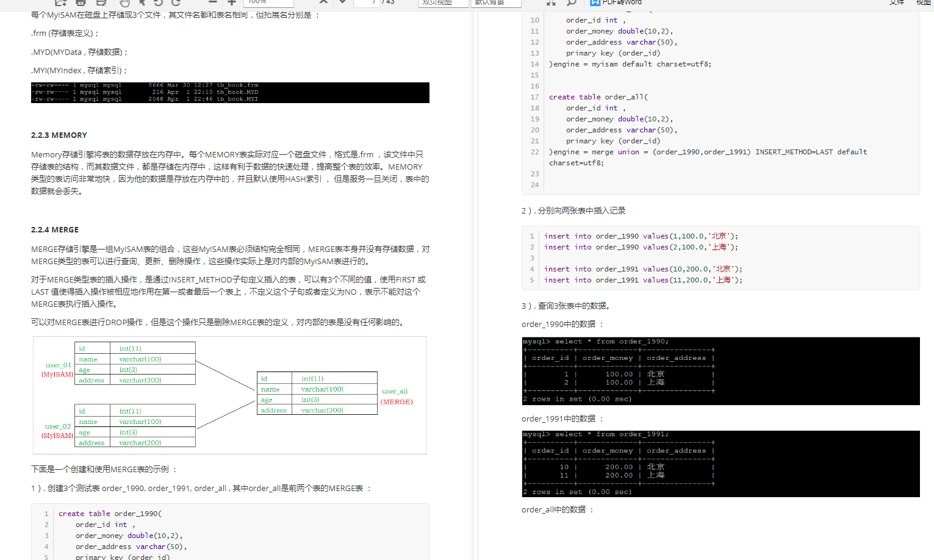This screenshot has height=560, width=934.
Task: Go to previous page with up arrow
Action: pos(323,3)
